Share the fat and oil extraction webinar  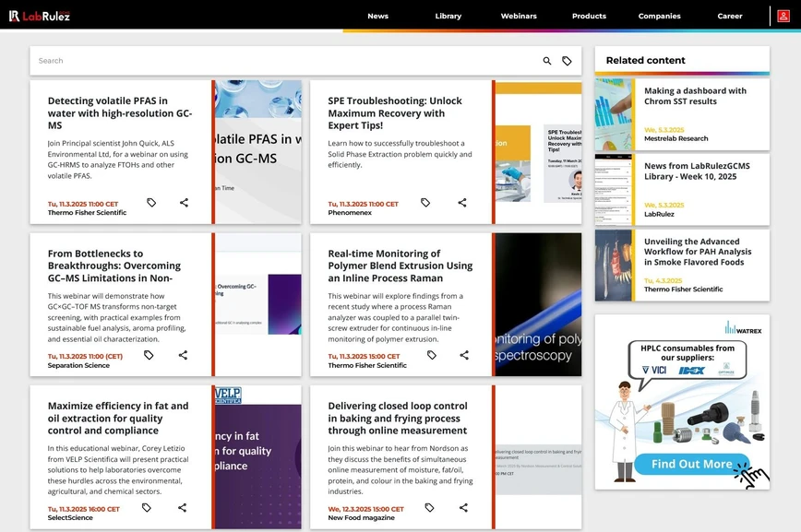182,507
